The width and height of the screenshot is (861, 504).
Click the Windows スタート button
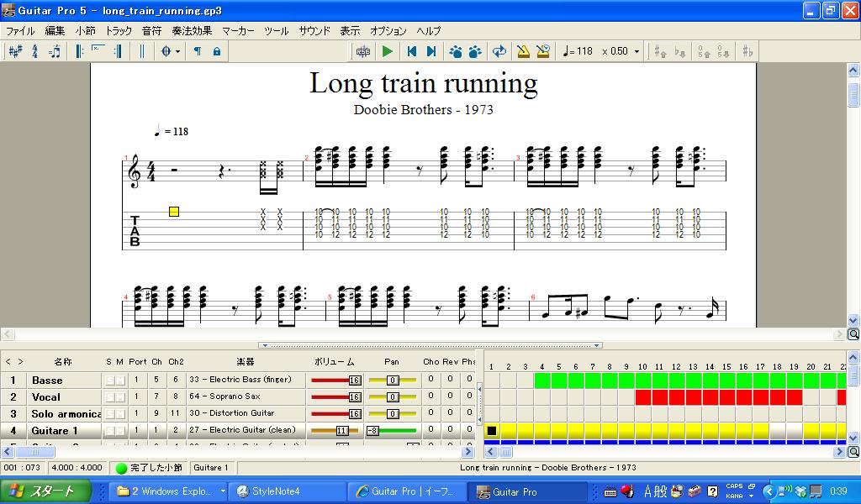[x=46, y=491]
